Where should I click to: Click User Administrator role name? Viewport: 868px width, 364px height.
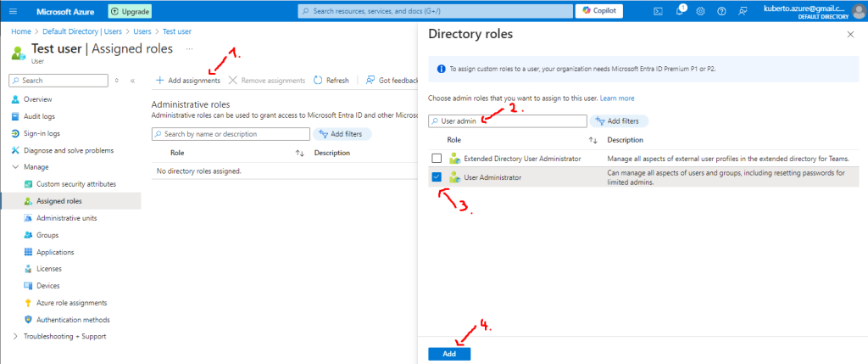tap(492, 177)
